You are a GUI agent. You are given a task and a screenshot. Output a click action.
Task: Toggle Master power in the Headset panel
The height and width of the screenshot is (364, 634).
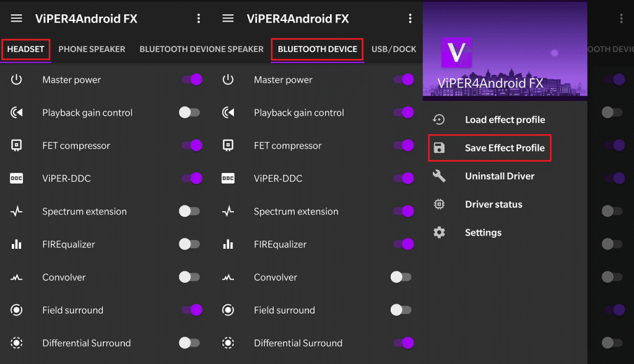(x=191, y=80)
